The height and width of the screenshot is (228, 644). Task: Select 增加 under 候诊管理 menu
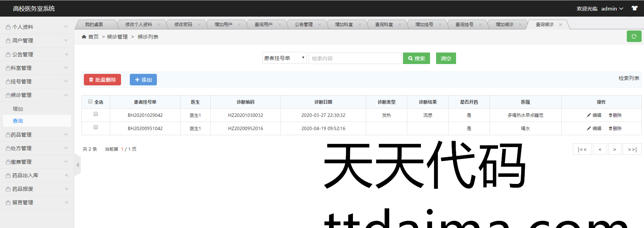[18, 109]
